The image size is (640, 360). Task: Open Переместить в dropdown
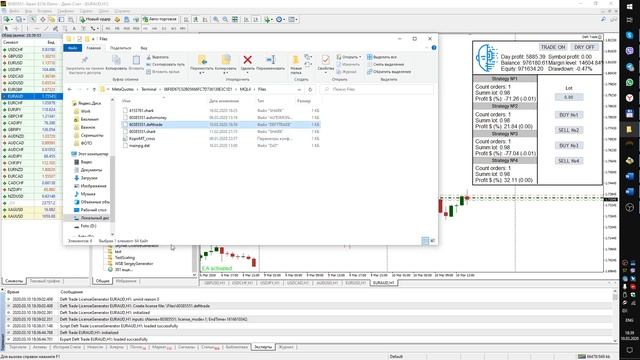pos(202,64)
